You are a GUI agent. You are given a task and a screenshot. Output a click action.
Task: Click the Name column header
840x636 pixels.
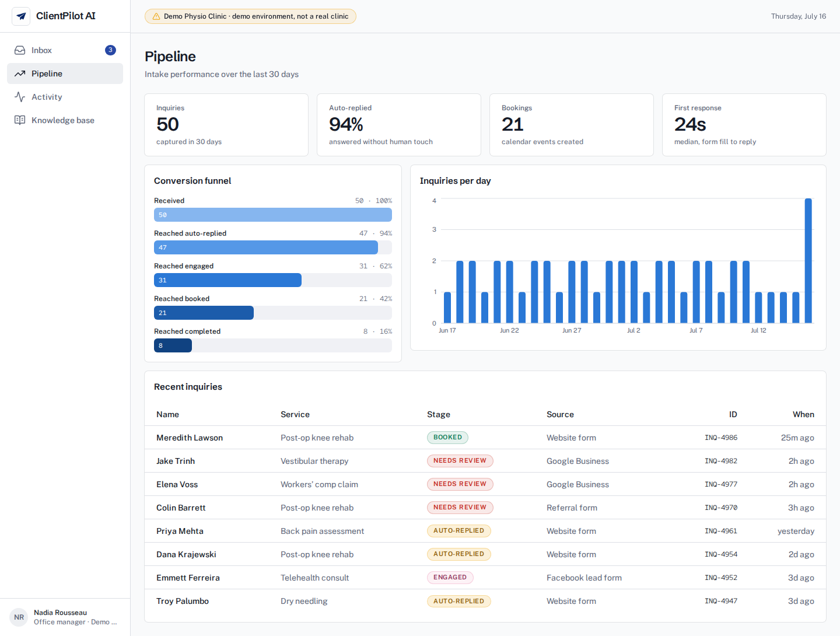click(x=167, y=414)
